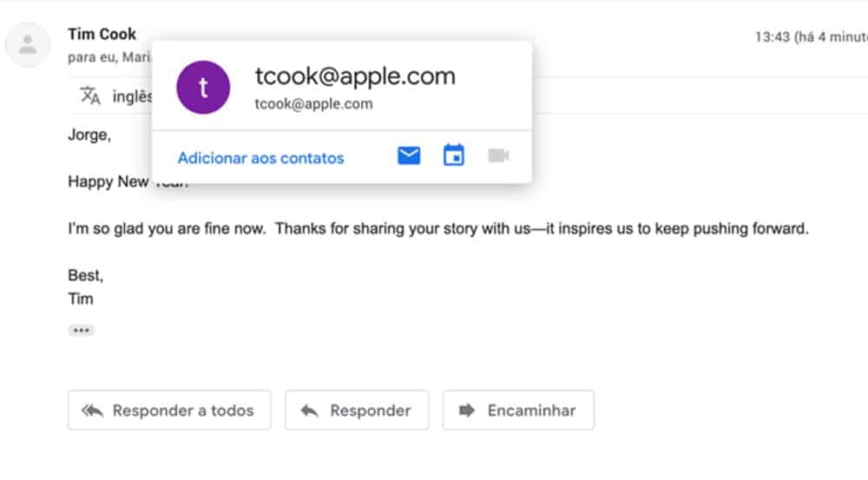This screenshot has height=480, width=868.
Task: Click the sender's gray profile avatar
Action: point(28,44)
